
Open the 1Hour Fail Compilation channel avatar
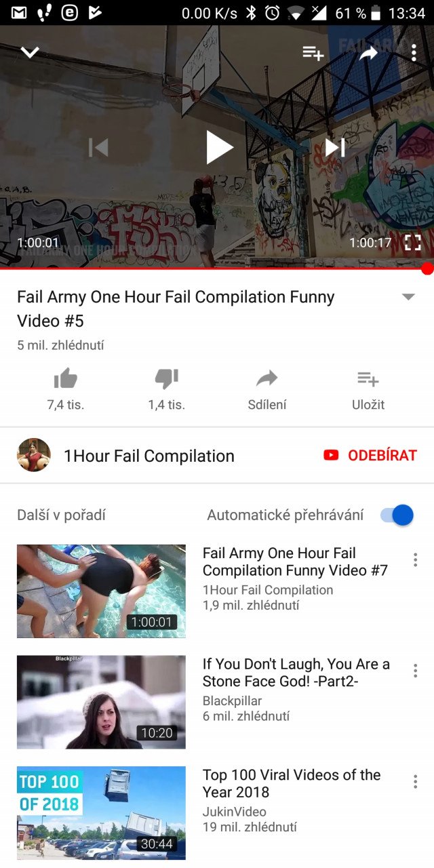pos(34,455)
